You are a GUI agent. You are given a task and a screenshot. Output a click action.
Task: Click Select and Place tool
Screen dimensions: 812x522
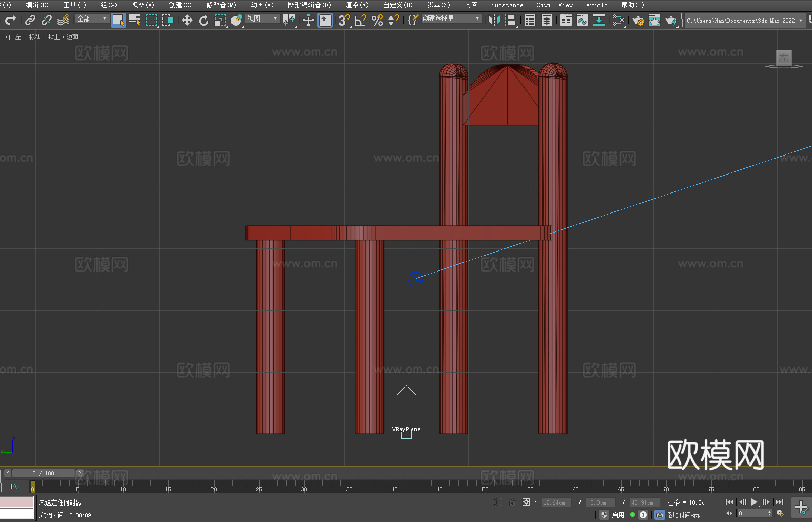click(x=237, y=20)
